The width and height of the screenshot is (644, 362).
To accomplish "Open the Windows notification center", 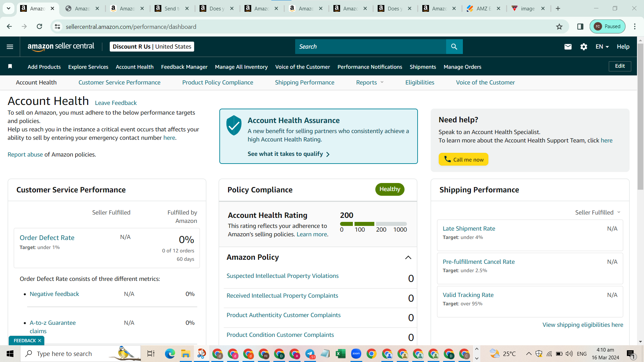I will tap(631, 354).
